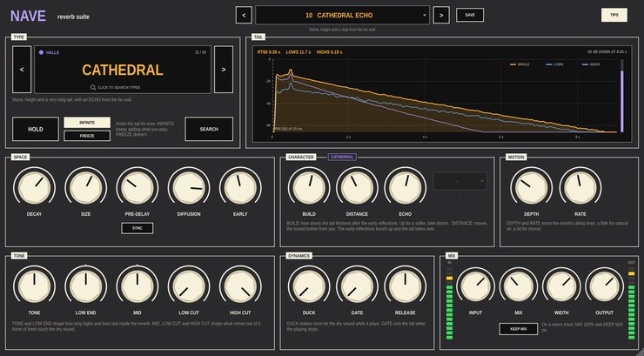Click the WIDTH knob
The width and height of the screenshot is (644, 356).
coord(561,286)
